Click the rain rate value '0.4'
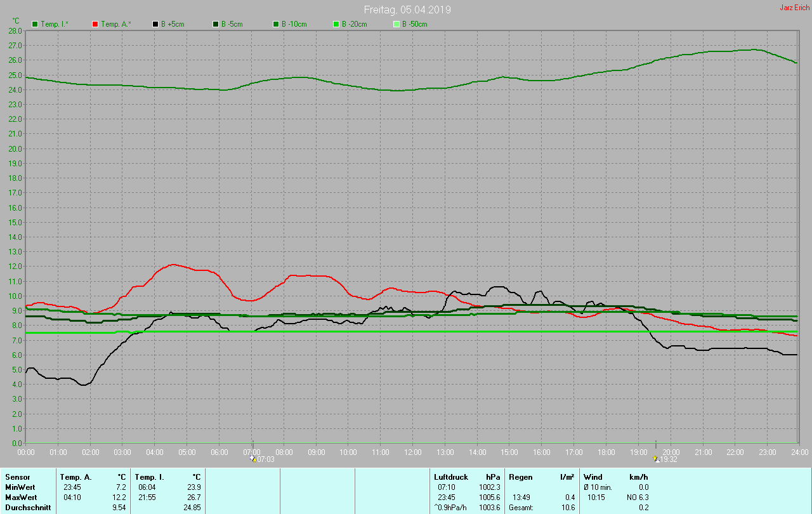The height and width of the screenshot is (514, 812). pyautogui.click(x=570, y=497)
